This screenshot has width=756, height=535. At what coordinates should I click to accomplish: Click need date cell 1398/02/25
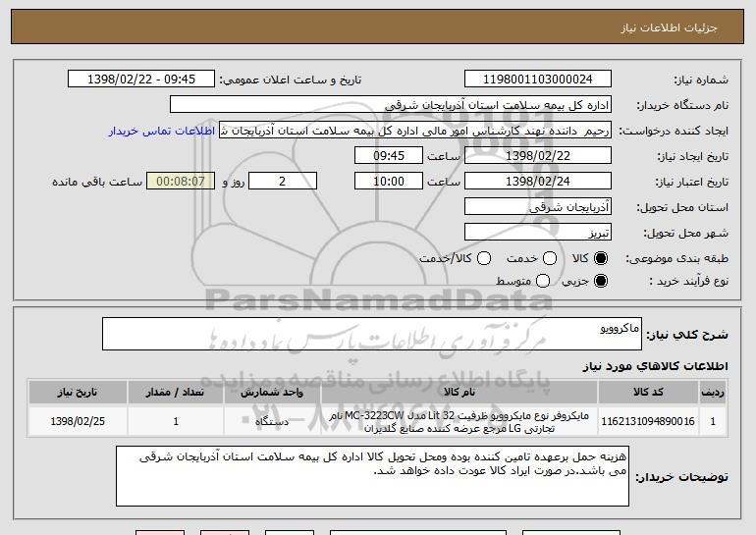(78, 421)
